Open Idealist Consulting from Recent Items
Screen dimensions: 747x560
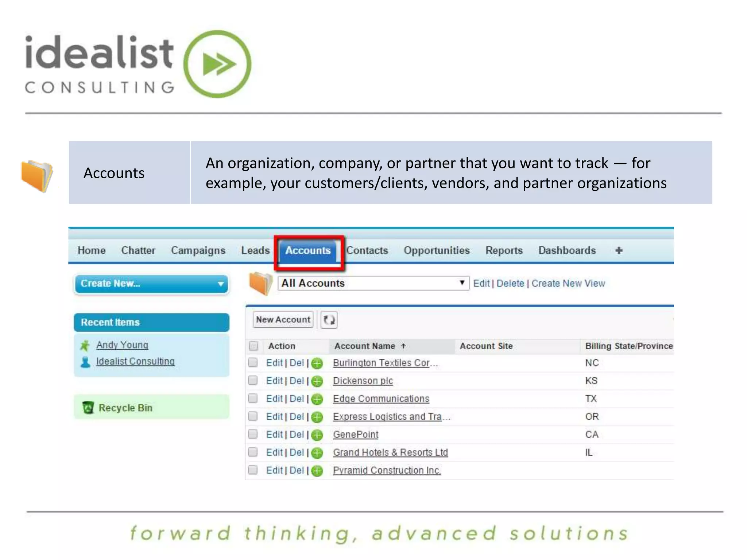[x=135, y=362]
